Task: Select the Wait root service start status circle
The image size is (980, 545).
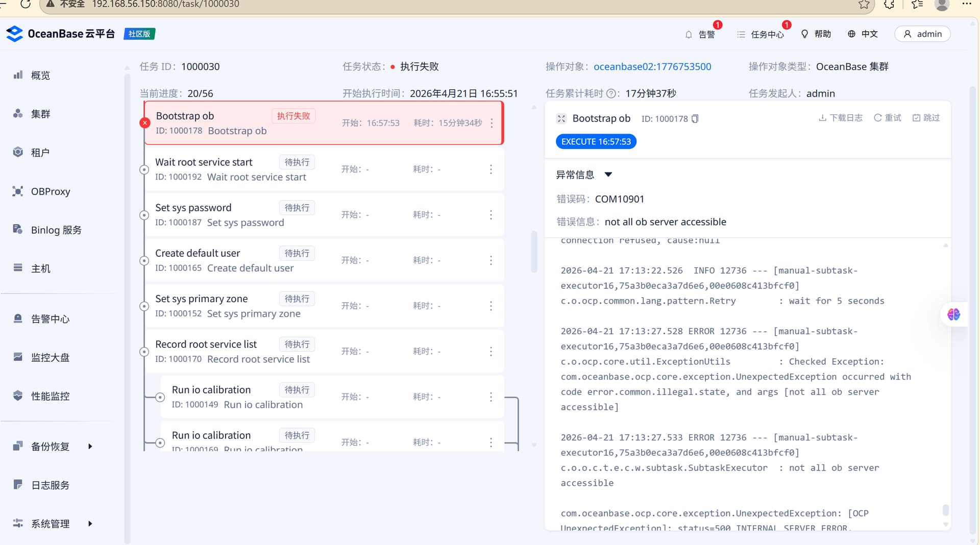Action: coord(144,169)
